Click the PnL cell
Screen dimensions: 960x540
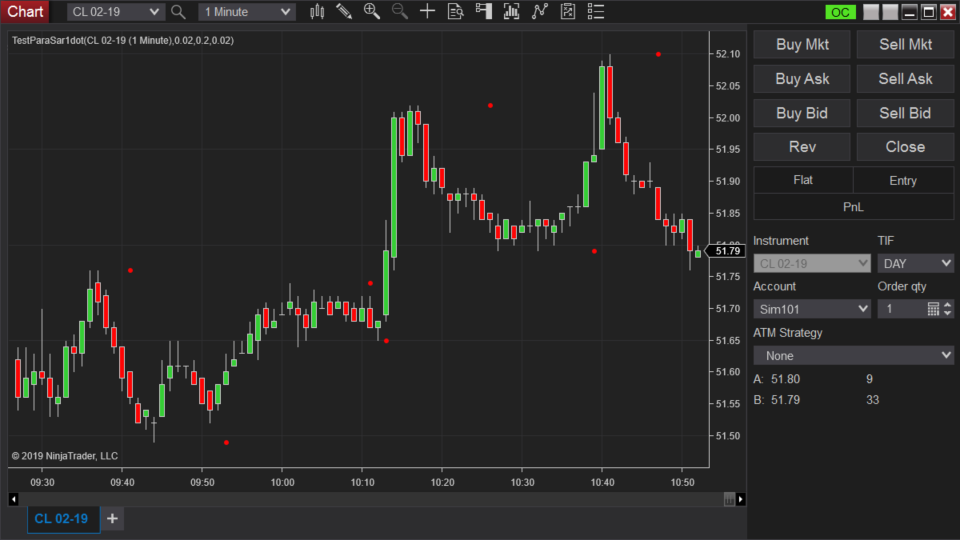tap(853, 207)
